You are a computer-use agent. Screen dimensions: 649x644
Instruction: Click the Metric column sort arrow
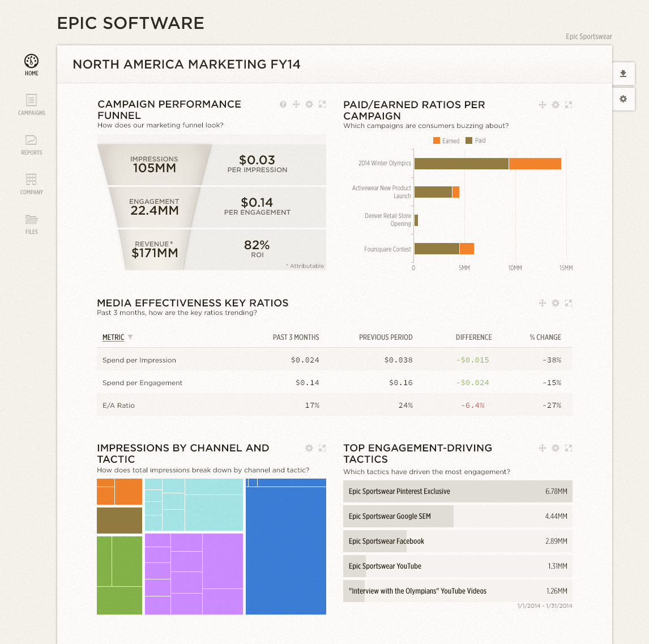point(130,338)
